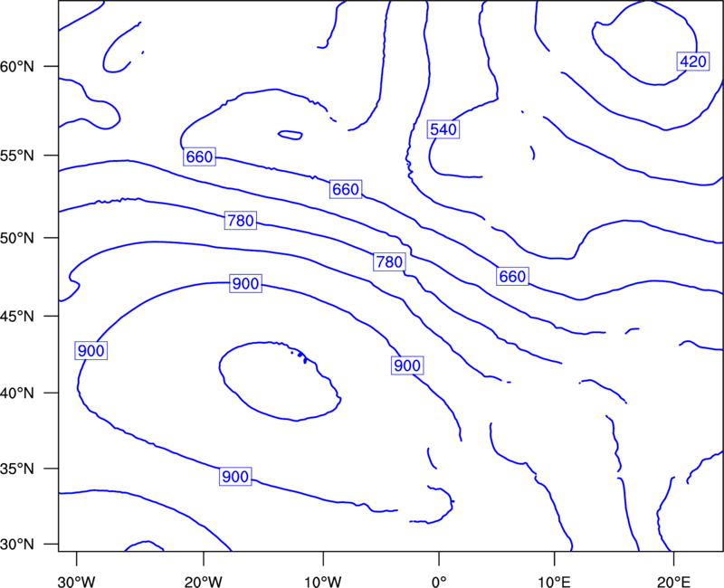Select the 30°N latitude axis label
724x588 pixels.
tap(17, 545)
